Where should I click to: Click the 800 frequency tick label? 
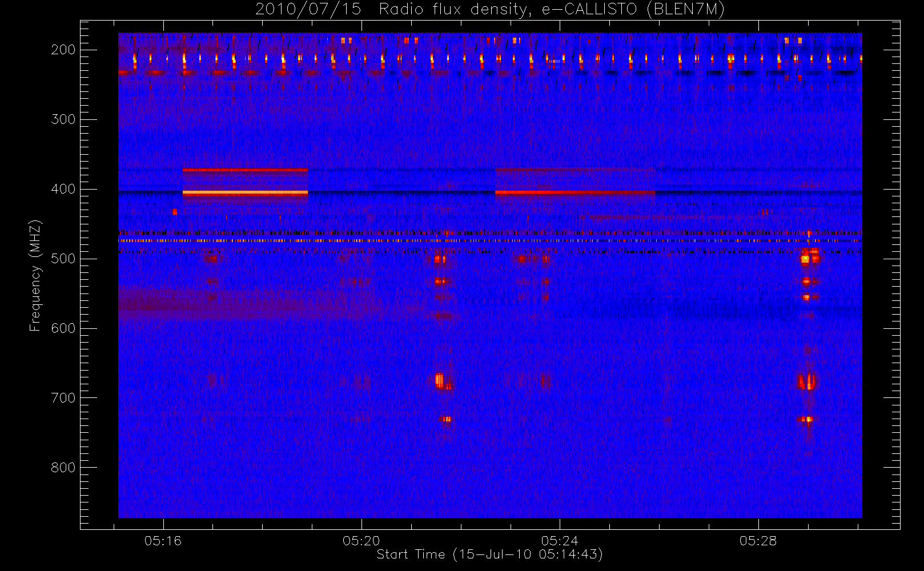[x=63, y=468]
